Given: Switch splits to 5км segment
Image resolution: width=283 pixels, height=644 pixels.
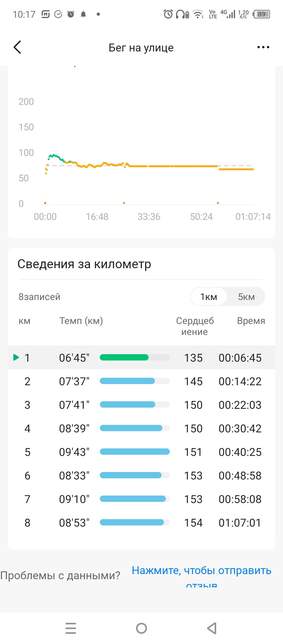Looking at the screenshot, I should click(246, 297).
